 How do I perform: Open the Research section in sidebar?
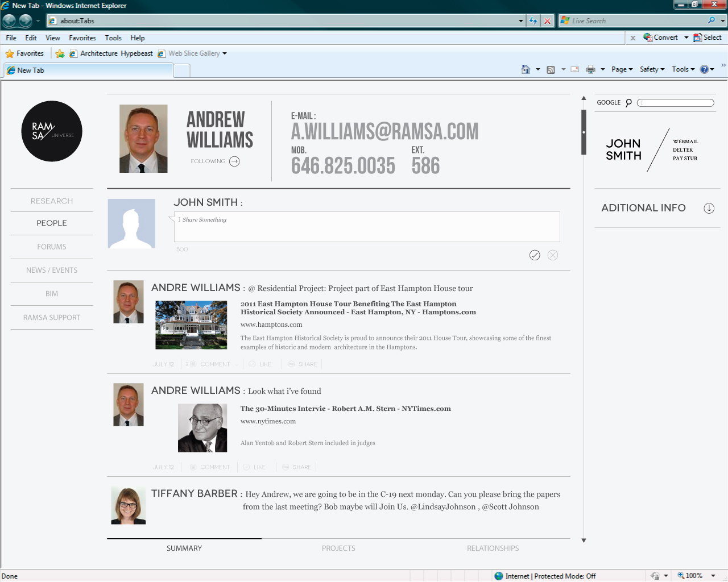point(52,201)
